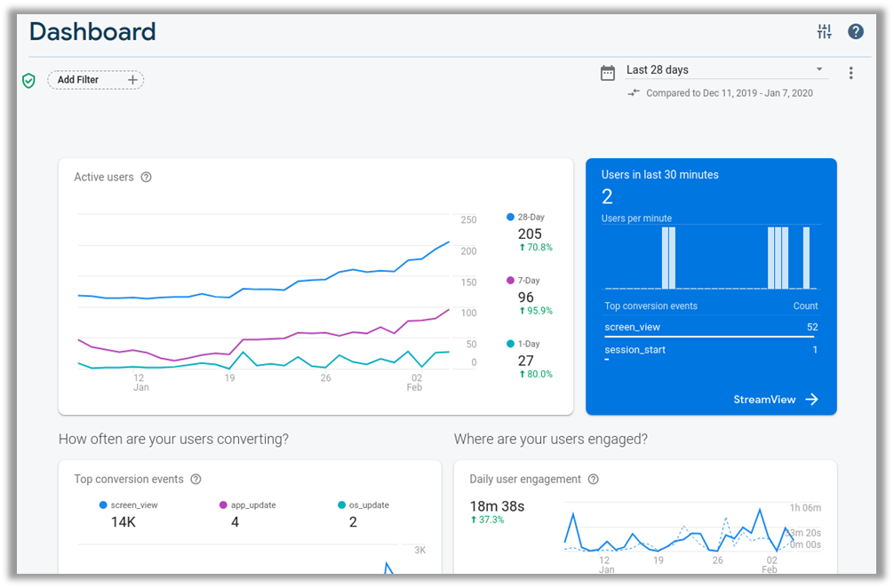Viewport: 894px width, 588px height.
Task: Expand the Last 28 days dropdown
Action: pyautogui.click(x=818, y=70)
